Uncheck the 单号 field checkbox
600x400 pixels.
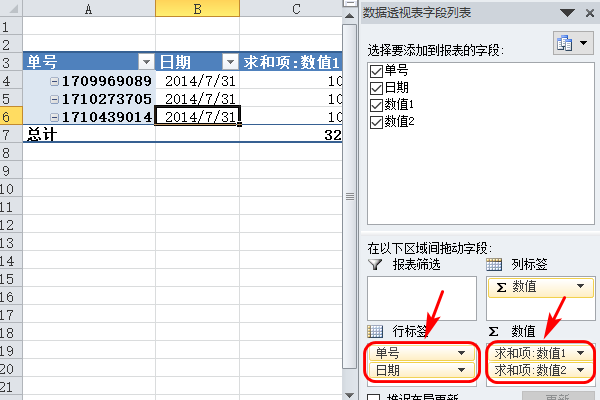point(376,71)
